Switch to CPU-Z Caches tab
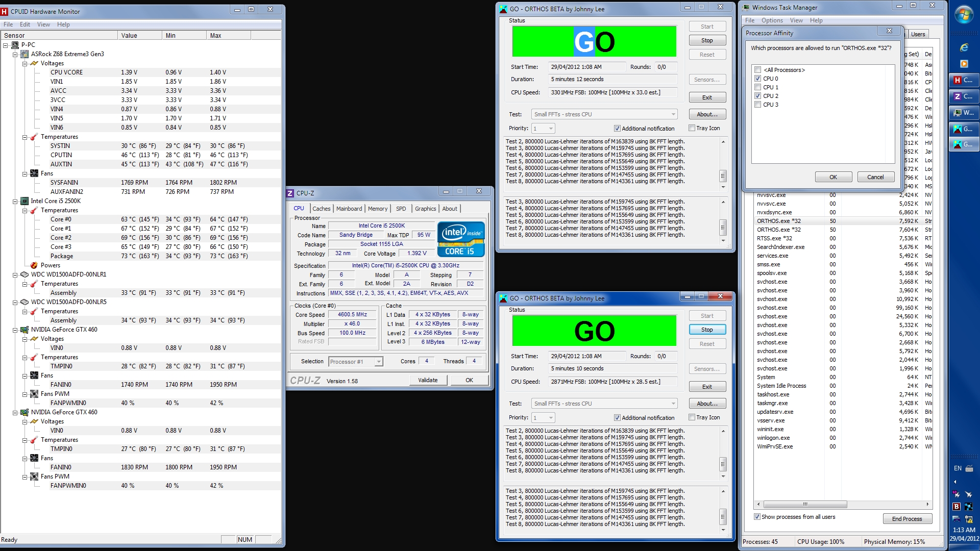980x551 pixels. click(x=321, y=209)
